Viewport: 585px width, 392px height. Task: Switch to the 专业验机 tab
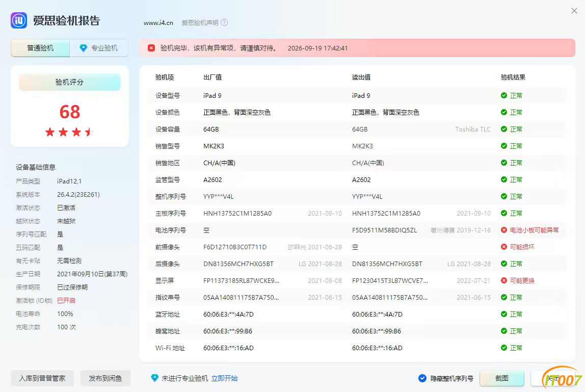(99, 48)
